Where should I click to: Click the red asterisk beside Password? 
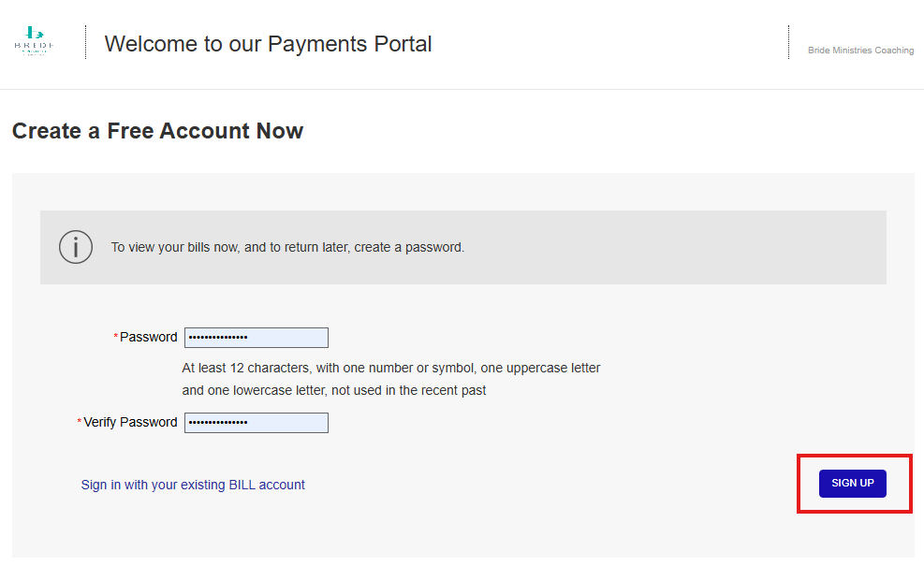tap(116, 338)
